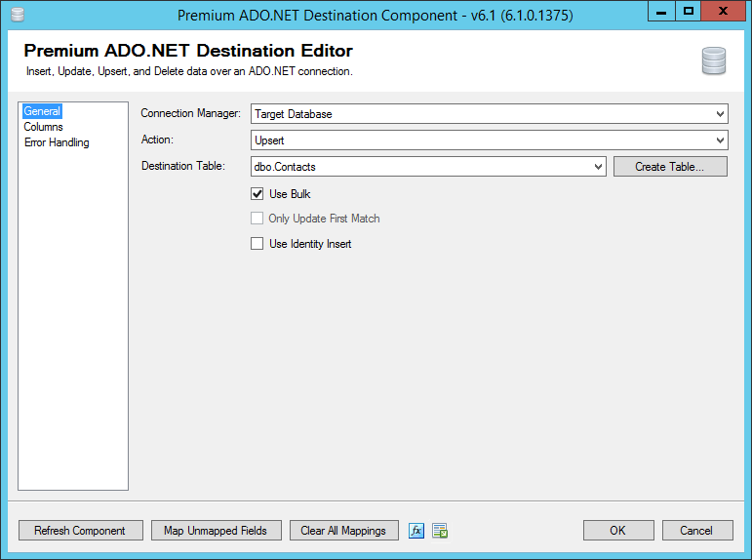The height and width of the screenshot is (560, 752).
Task: Click Clear All Mappings button
Action: [344, 531]
